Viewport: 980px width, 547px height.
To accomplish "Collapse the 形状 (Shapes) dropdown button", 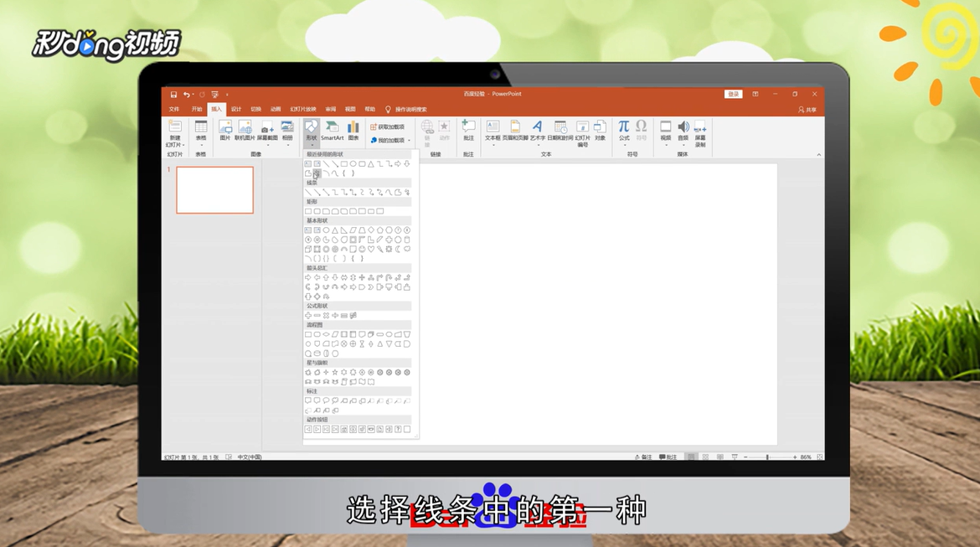I will [312, 133].
